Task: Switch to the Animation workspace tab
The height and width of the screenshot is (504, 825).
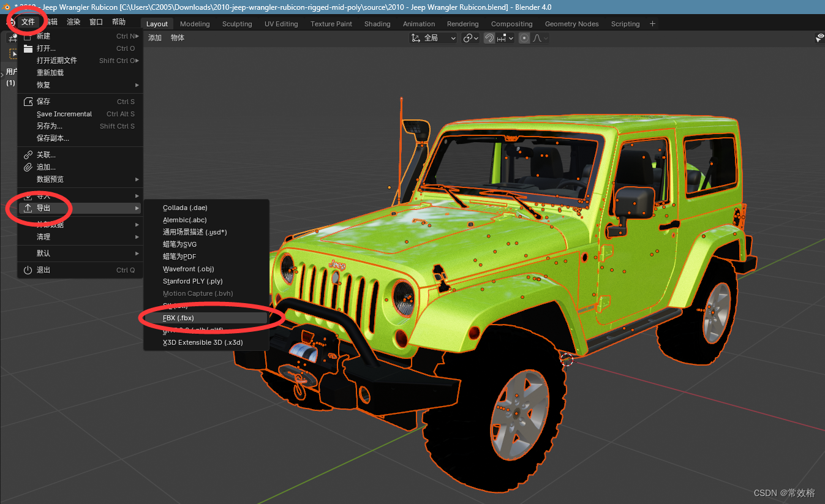Action: tap(419, 24)
